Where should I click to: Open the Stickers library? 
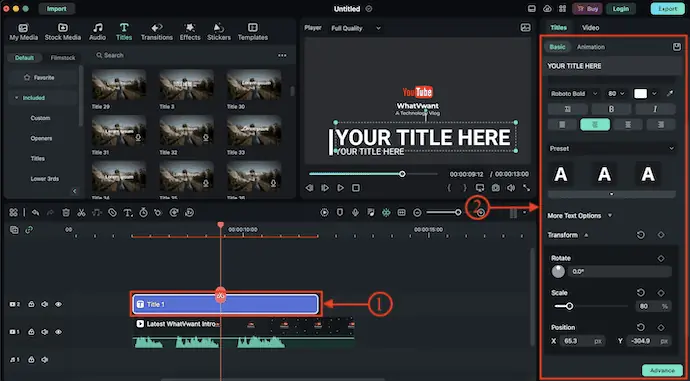[x=219, y=32]
